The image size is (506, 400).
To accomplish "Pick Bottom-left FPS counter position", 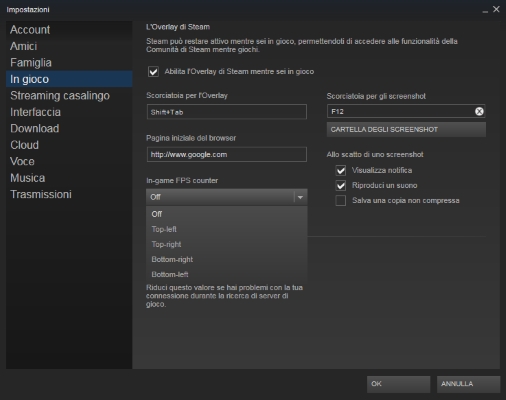I will (x=227, y=274).
